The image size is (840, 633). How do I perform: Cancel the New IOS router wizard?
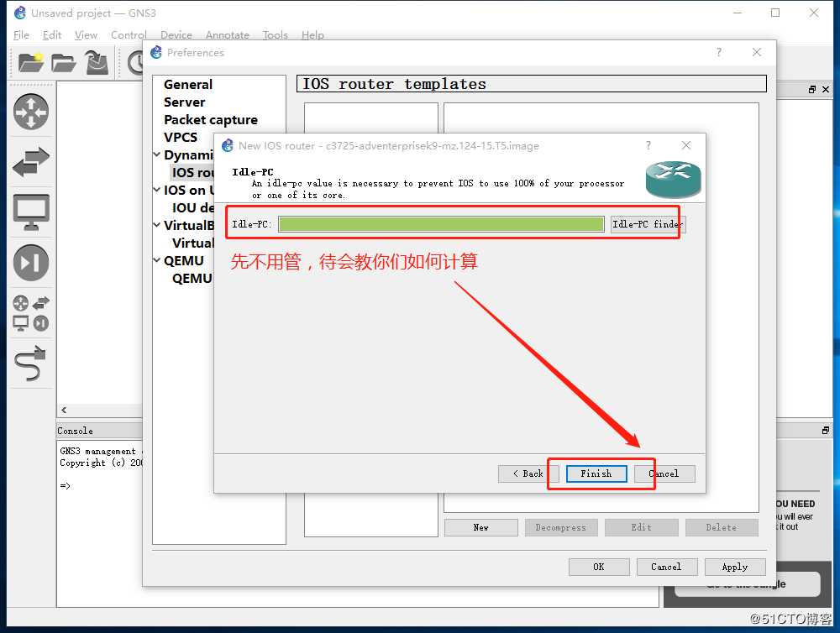(664, 474)
